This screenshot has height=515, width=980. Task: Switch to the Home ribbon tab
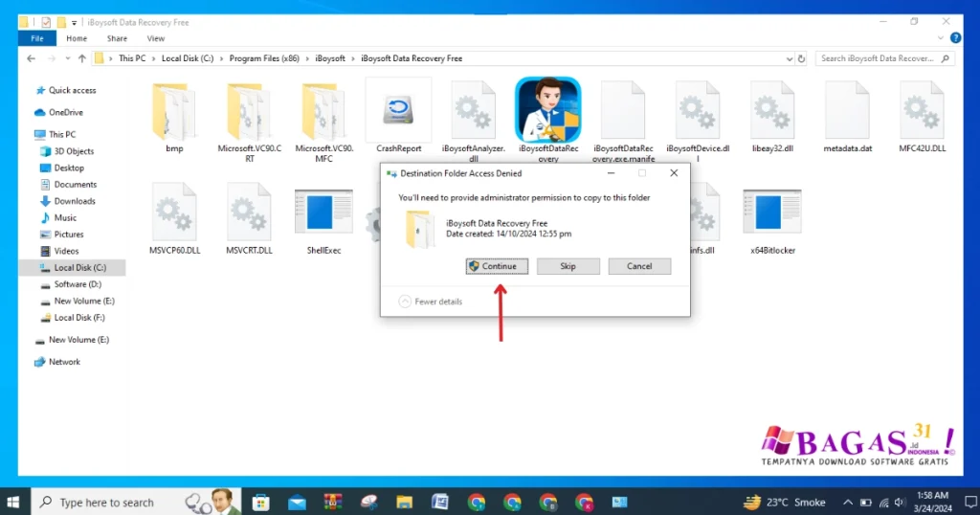click(77, 38)
